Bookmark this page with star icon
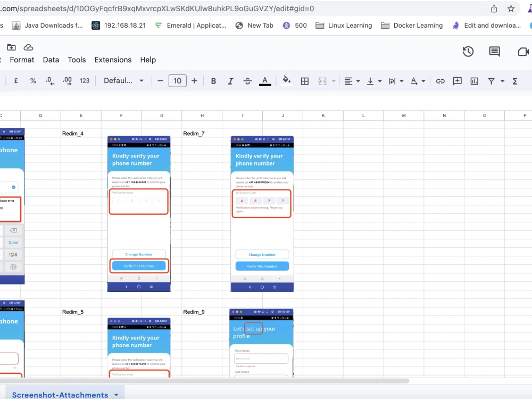Viewport: 532px width, 399px height. coord(511,9)
